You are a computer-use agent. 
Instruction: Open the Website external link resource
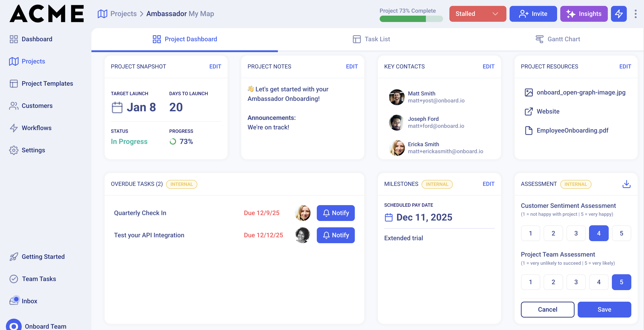tap(548, 112)
